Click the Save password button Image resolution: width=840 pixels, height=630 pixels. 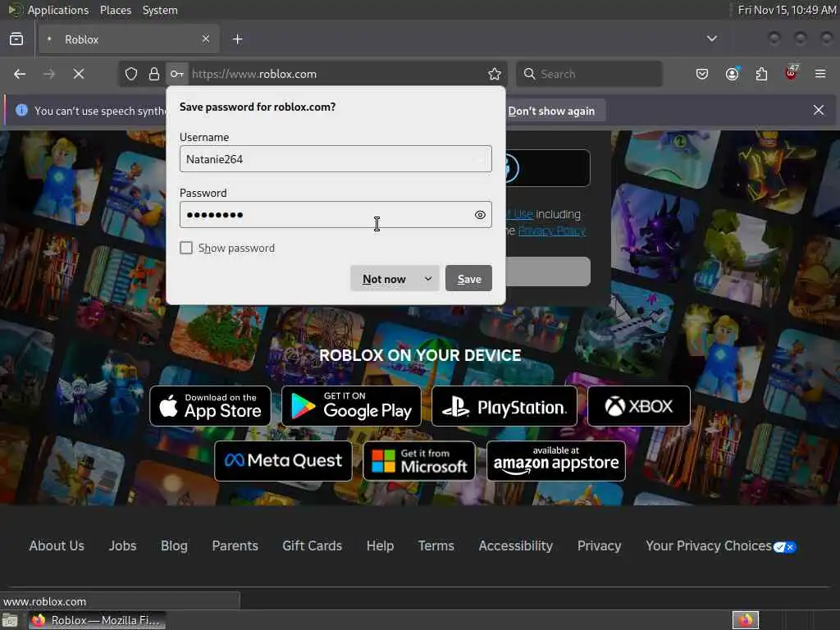point(468,279)
